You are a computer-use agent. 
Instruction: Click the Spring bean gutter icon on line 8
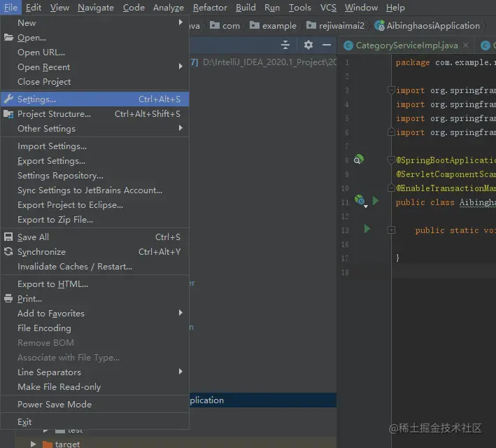coord(358,160)
